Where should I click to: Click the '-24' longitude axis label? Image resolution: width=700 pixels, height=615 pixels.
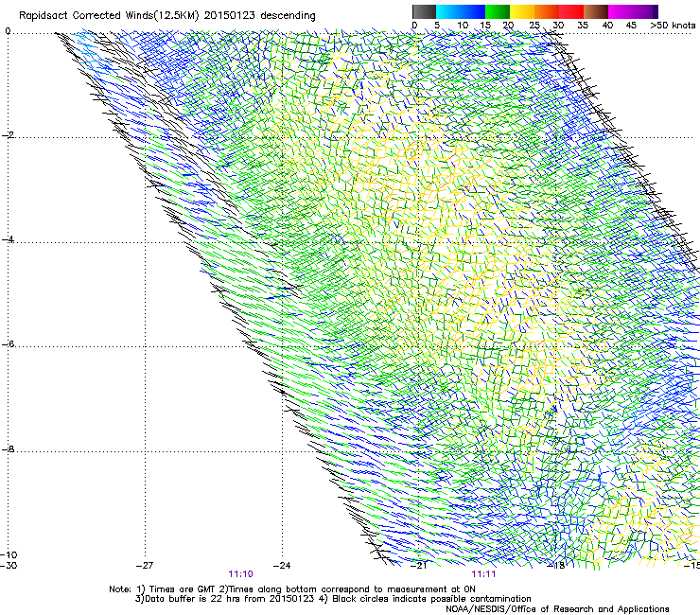(x=282, y=566)
